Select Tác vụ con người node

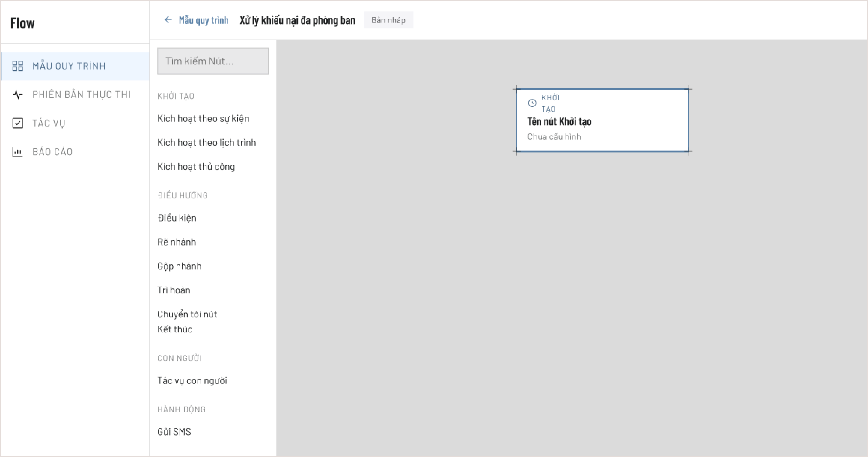(x=192, y=380)
